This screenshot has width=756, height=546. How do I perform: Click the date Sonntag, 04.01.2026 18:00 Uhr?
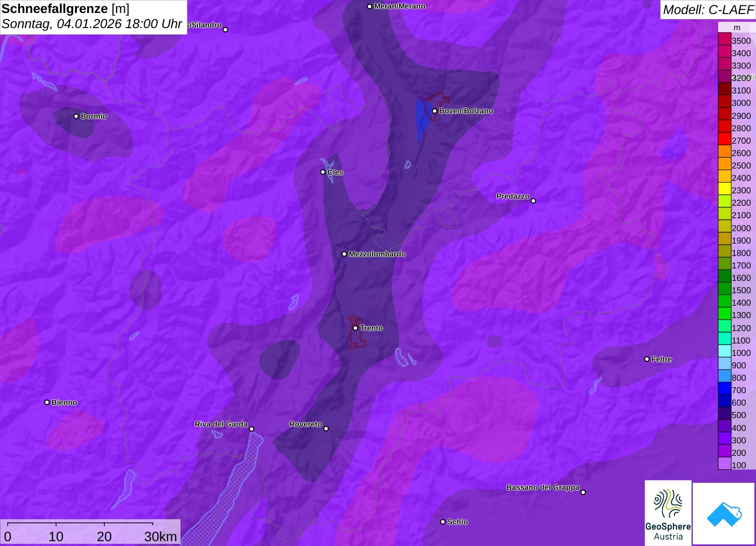(92, 24)
